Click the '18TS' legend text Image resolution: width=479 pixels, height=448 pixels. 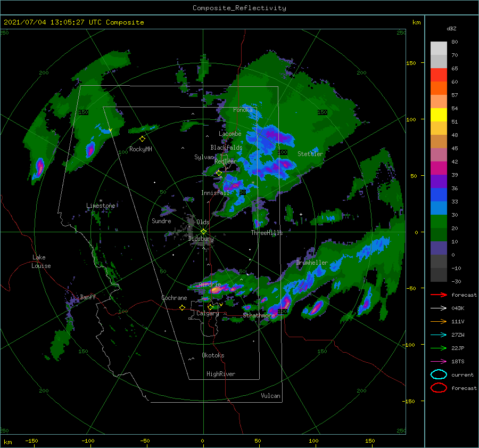point(458,362)
